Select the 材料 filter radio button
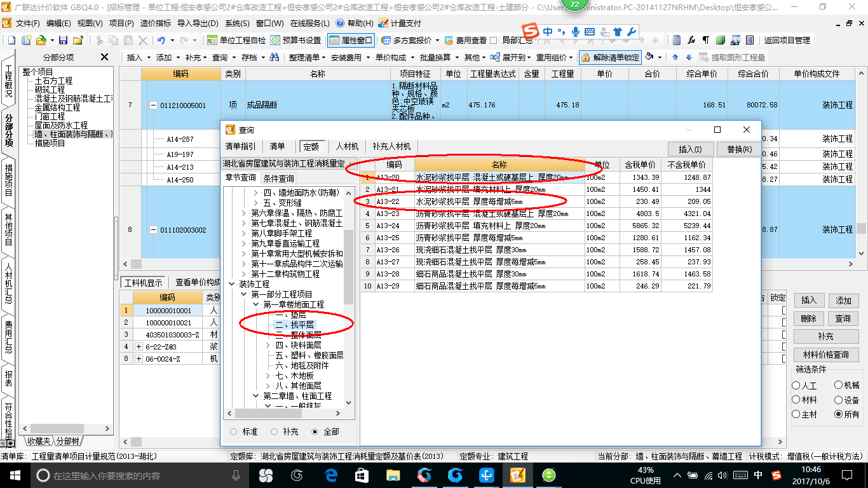This screenshot has width=868, height=488. click(x=796, y=400)
